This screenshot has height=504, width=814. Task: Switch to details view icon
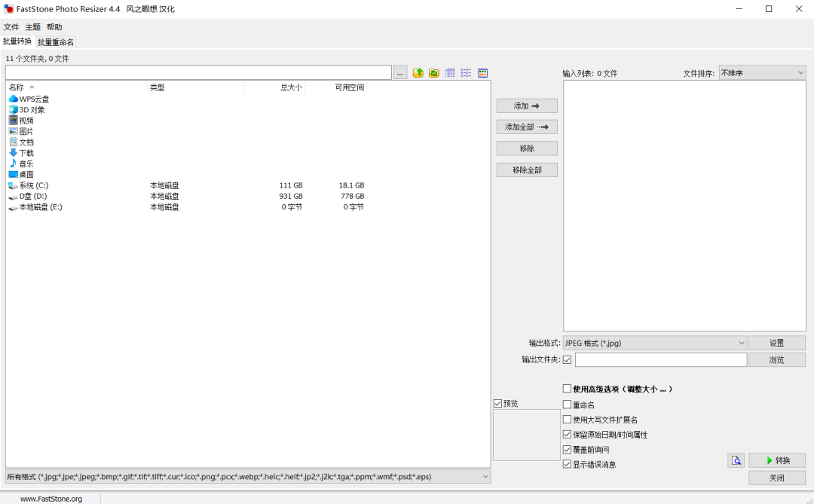coord(450,73)
